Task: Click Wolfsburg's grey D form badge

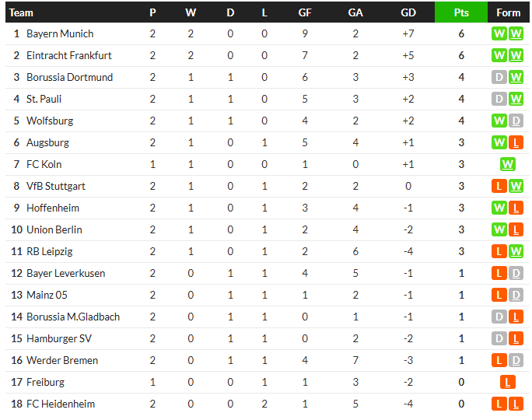Action: [516, 121]
